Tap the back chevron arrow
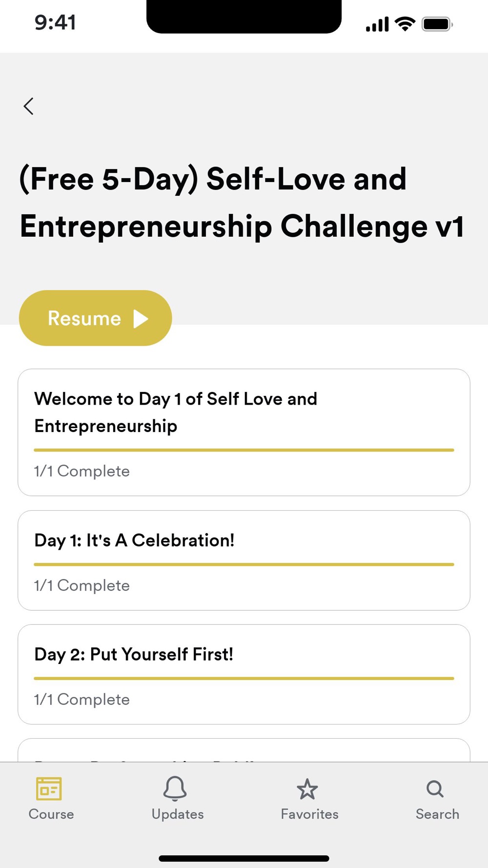The height and width of the screenshot is (868, 488). click(29, 106)
